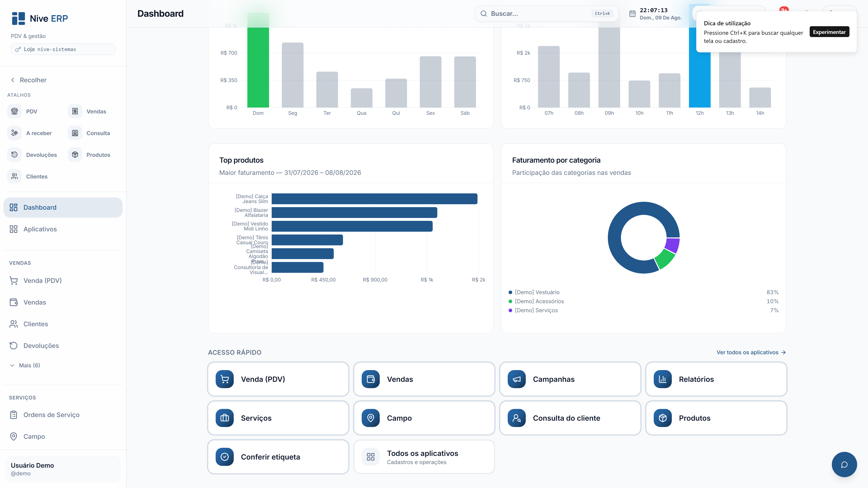Select Aplicativos in the sidebar menu

pos(63,229)
